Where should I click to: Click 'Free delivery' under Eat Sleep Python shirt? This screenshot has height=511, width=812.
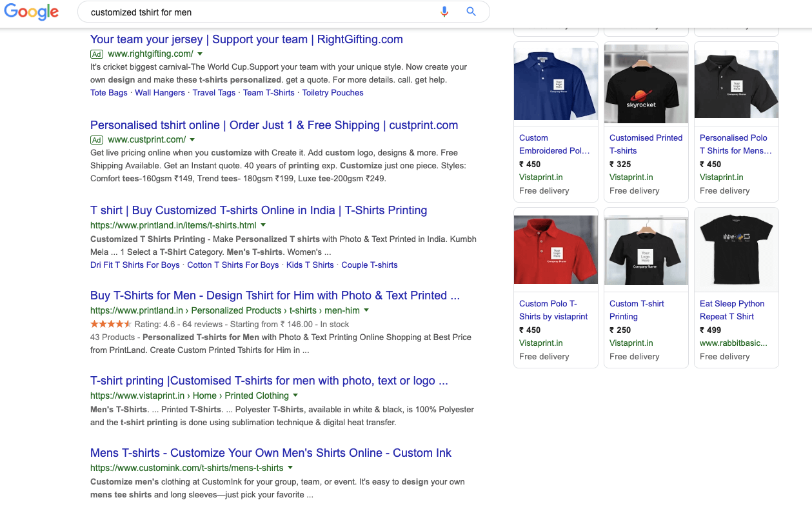pyautogui.click(x=725, y=357)
